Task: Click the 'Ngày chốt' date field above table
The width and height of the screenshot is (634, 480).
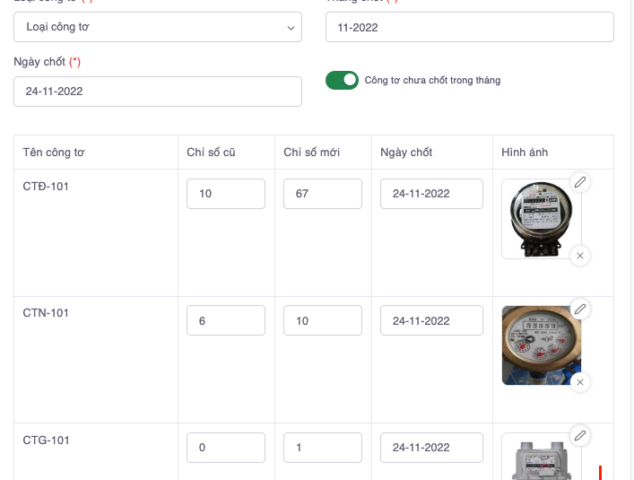Action: tap(158, 91)
